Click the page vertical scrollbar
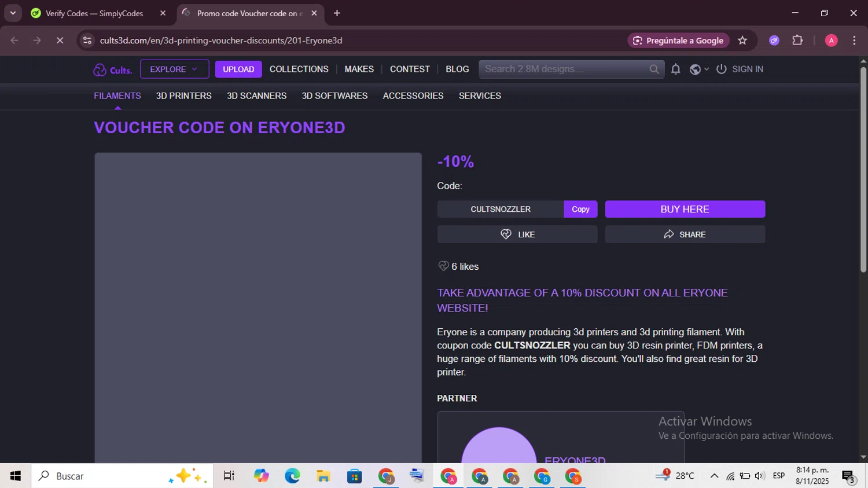This screenshot has height=488, width=868. [x=863, y=171]
